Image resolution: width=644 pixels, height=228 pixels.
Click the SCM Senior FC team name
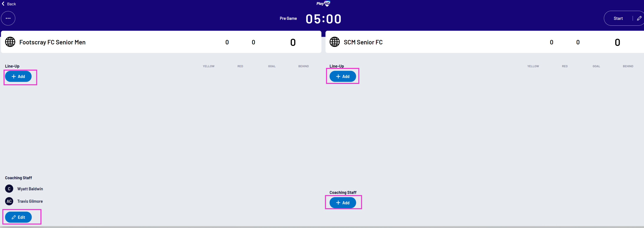point(363,42)
